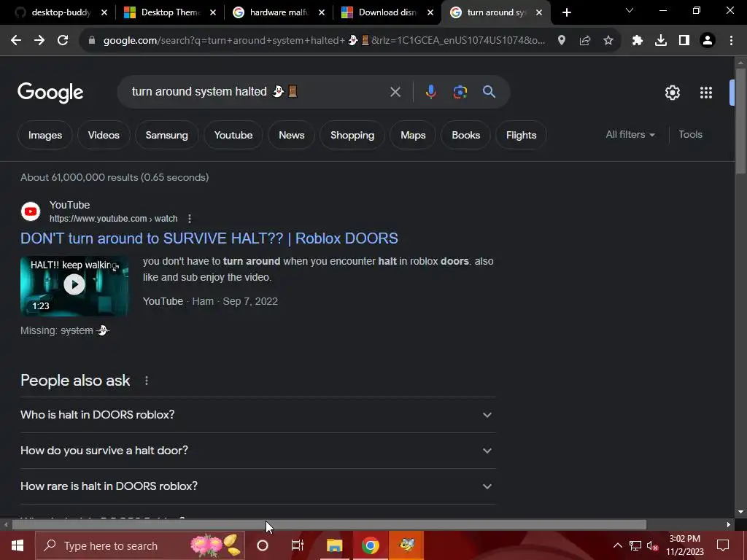Open Chrome extensions puzzle icon
This screenshot has width=747, height=560.
[638, 41]
